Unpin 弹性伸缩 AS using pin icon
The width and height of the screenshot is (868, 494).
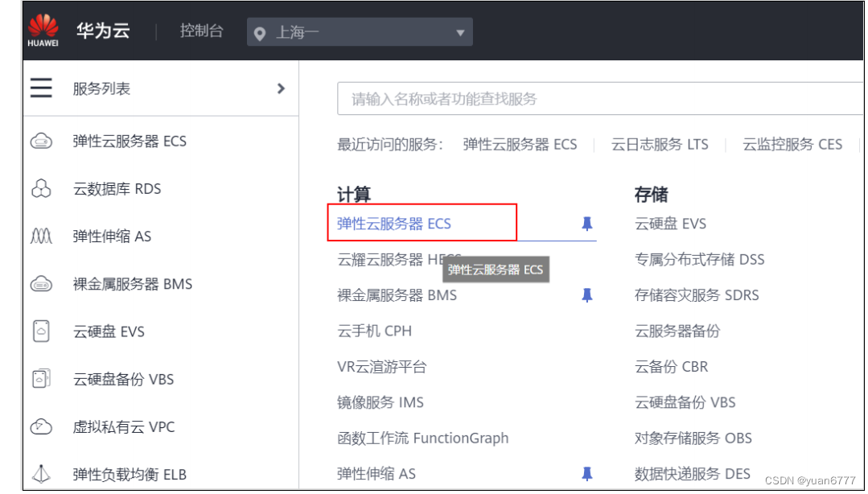(587, 474)
